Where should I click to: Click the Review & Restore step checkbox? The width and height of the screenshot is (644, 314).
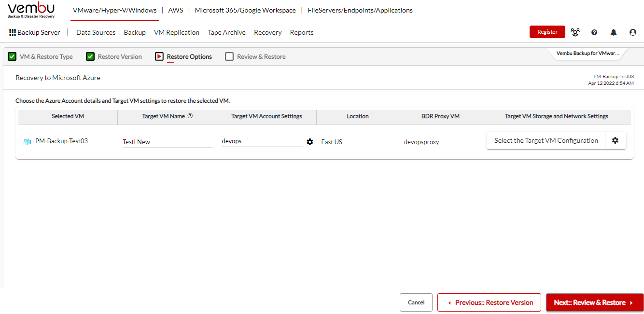[229, 56]
